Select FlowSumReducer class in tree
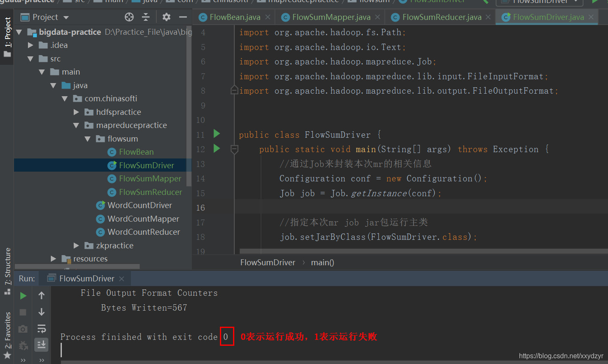 coord(150,192)
